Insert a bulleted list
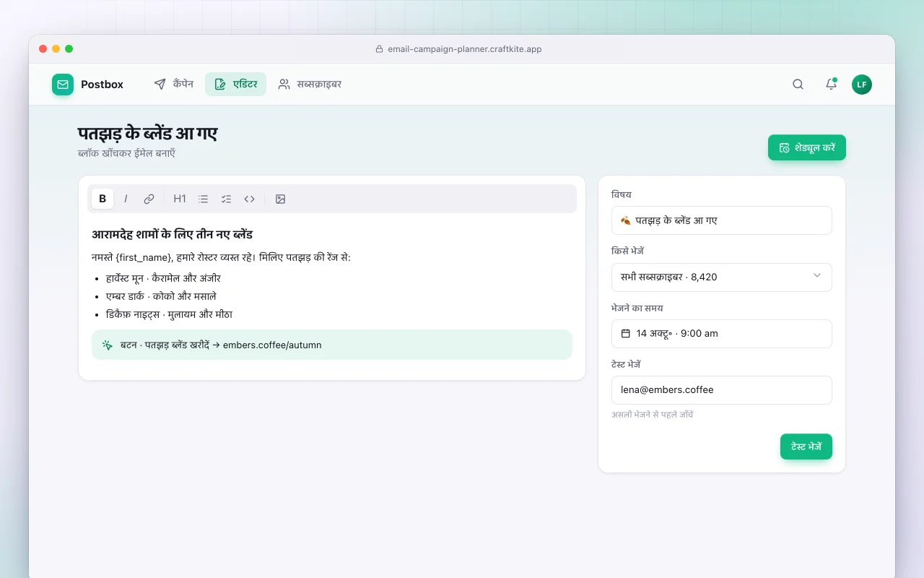 203,199
